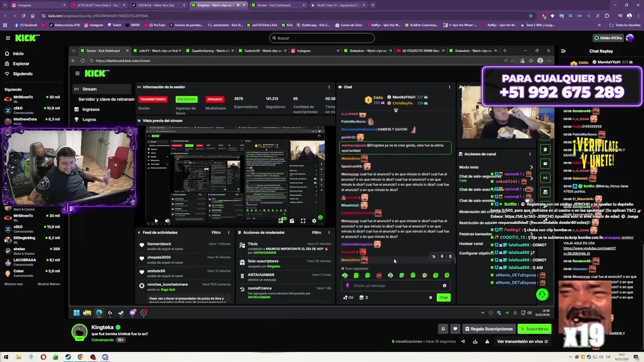Bookmark this page with the star icon
Screen dimensions: 644x362
click(530, 16)
